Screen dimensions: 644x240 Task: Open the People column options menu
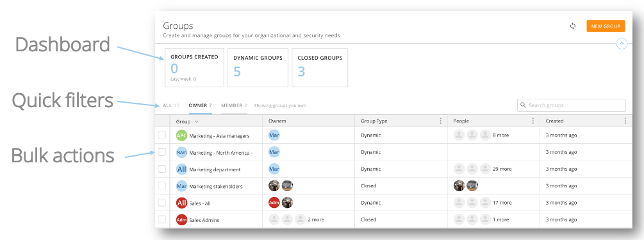533,121
